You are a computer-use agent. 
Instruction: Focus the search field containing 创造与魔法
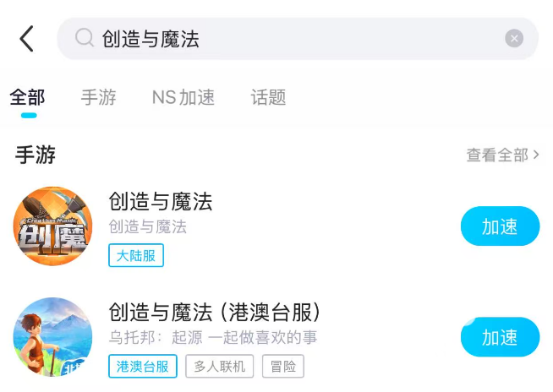[x=296, y=39]
